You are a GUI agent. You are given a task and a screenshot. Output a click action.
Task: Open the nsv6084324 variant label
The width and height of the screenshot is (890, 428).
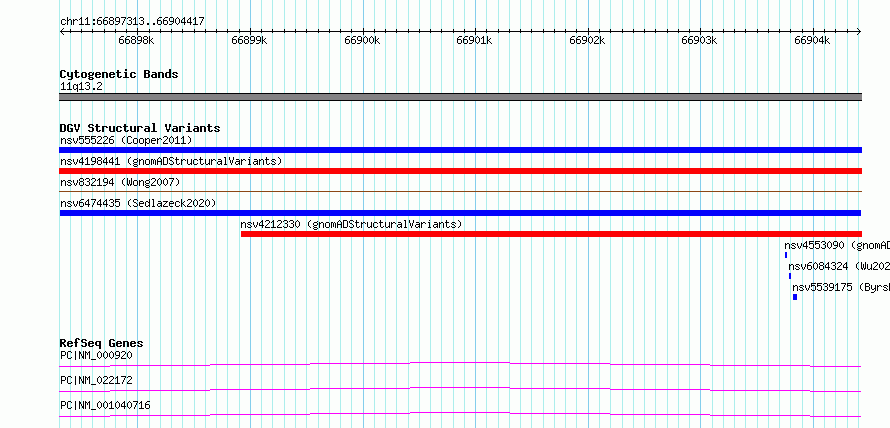click(838, 266)
